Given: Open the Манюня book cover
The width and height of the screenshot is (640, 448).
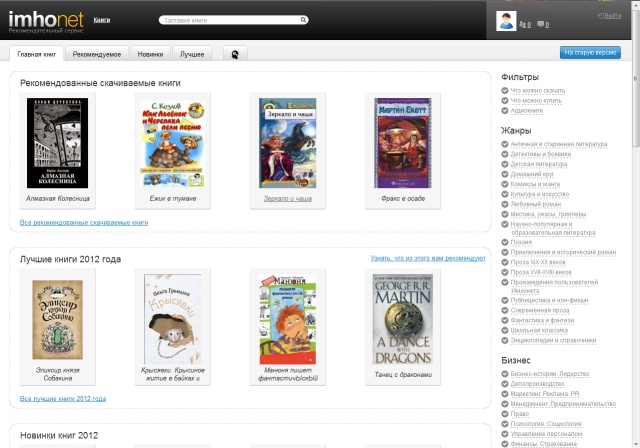Looking at the screenshot, I should tap(288, 319).
